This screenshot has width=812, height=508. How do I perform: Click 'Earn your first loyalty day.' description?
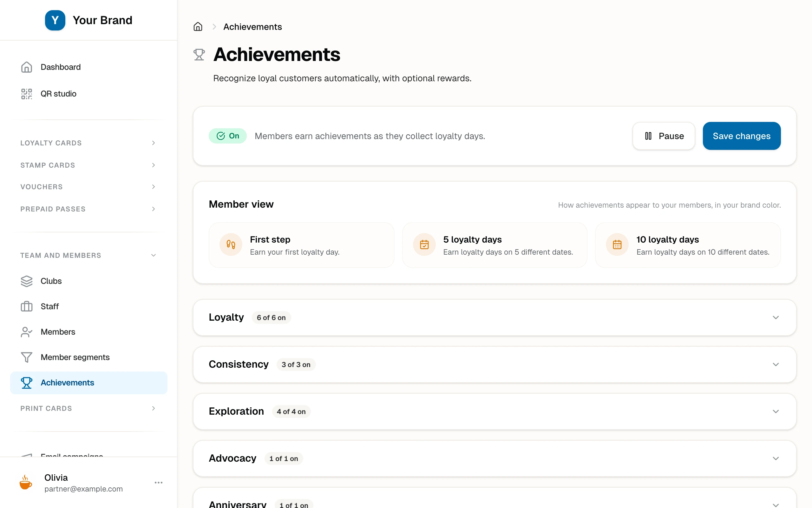click(295, 252)
